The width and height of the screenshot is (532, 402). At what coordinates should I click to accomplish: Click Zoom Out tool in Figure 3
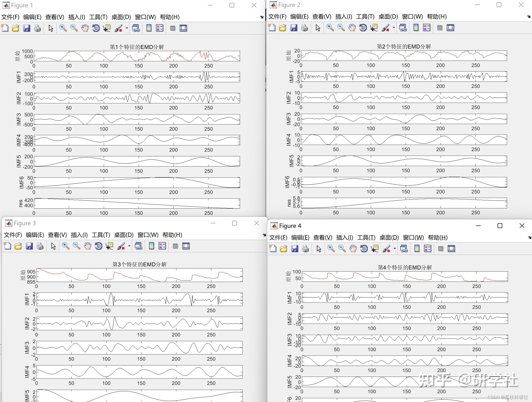click(x=76, y=246)
